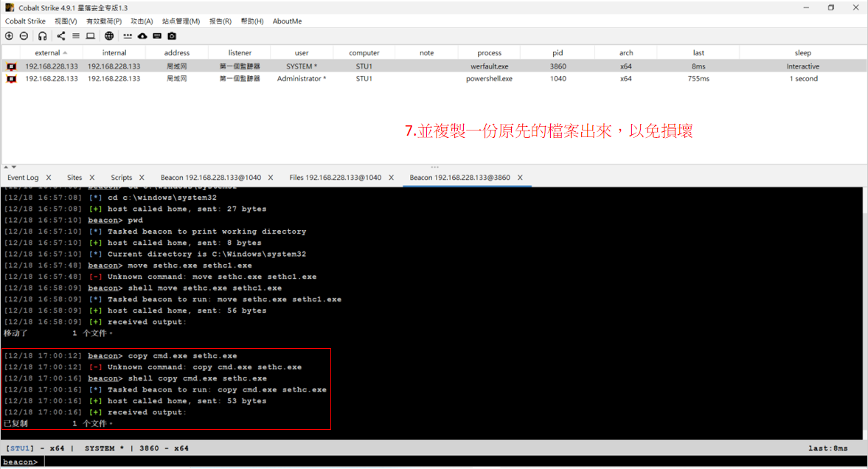Open the Cobalt Strike menu
Image resolution: width=868 pixels, height=469 pixels.
point(26,21)
